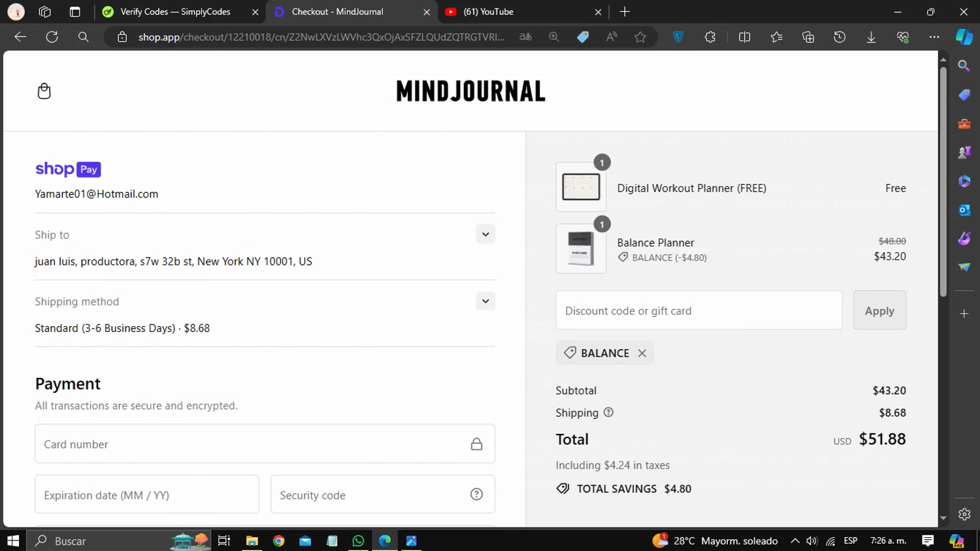
Task: Open the Outlook sidebar icon
Action: [x=964, y=210]
